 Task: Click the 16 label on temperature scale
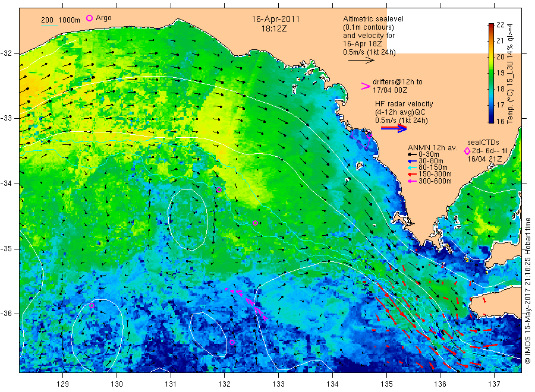[x=500, y=121]
